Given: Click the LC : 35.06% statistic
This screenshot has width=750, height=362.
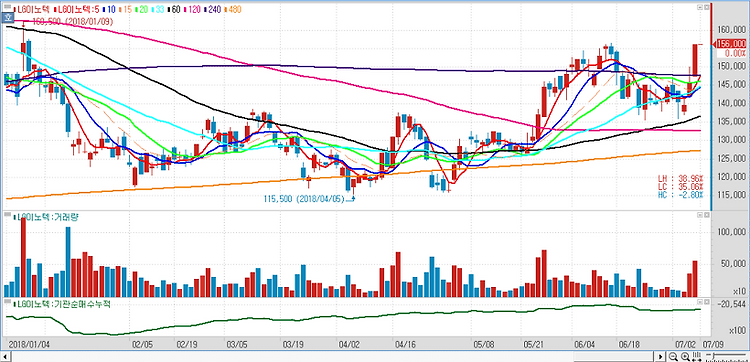Looking at the screenshot, I should [681, 186].
